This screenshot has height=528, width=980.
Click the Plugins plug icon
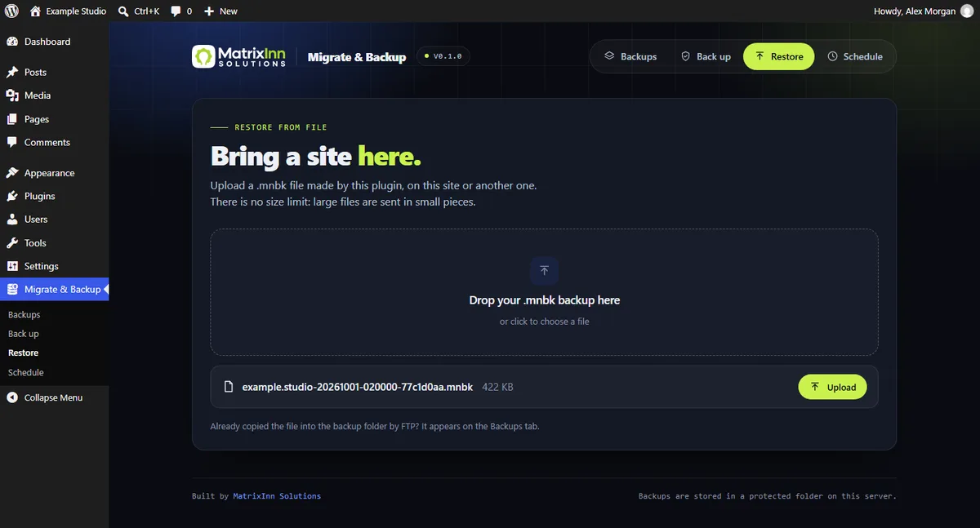click(12, 196)
